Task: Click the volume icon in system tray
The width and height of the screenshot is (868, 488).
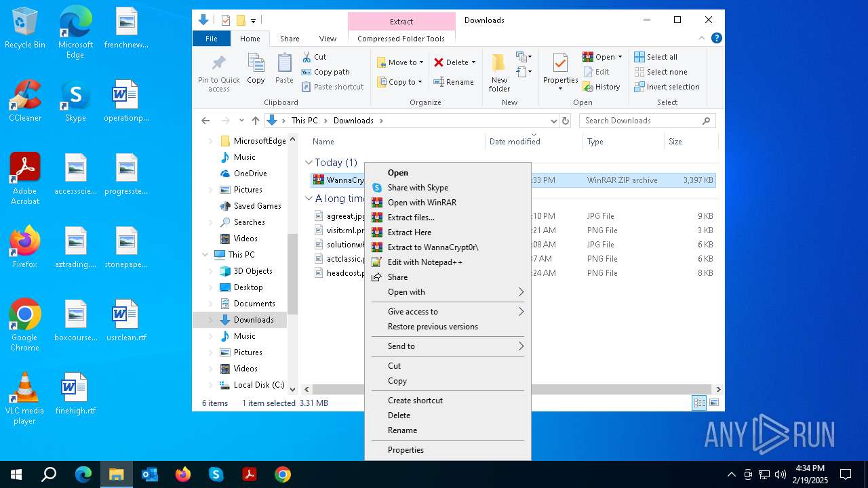Action: (781, 474)
